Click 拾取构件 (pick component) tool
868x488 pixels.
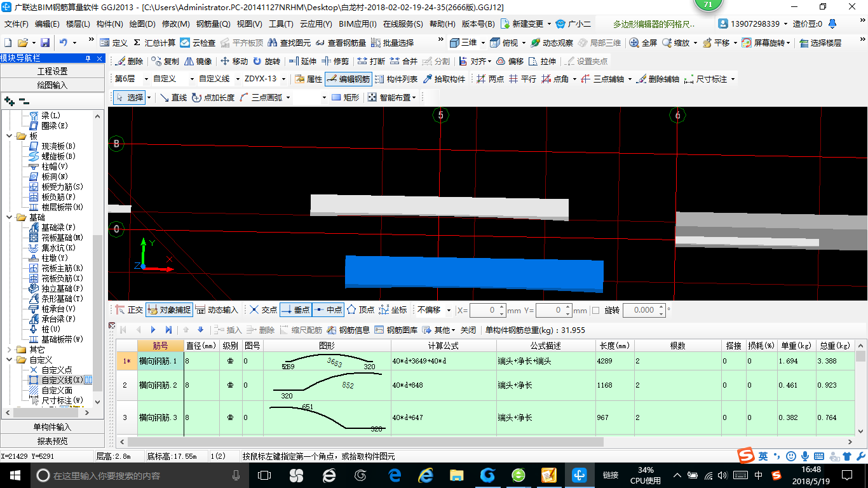444,79
